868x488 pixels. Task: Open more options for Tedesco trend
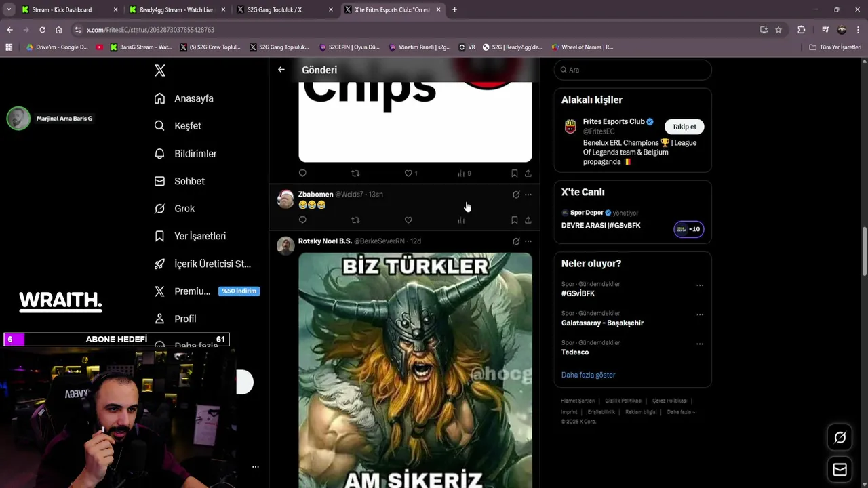point(700,344)
